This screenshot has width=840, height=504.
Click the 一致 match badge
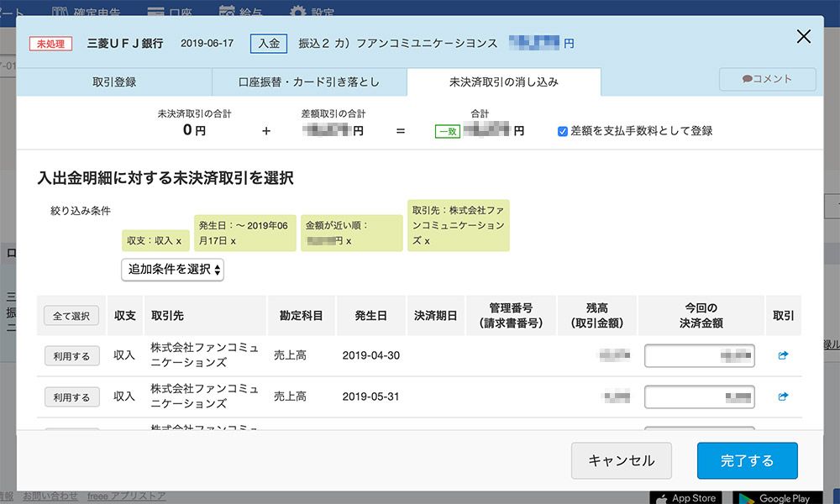pos(448,131)
